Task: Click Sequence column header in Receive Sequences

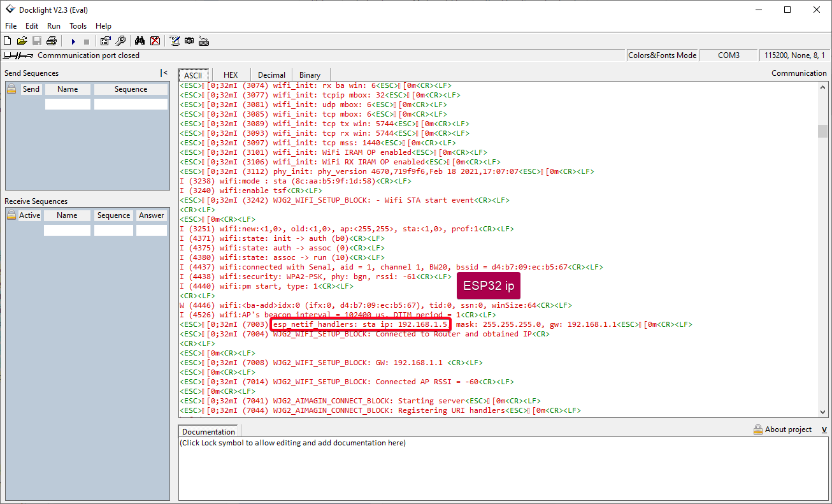Action: (x=113, y=215)
